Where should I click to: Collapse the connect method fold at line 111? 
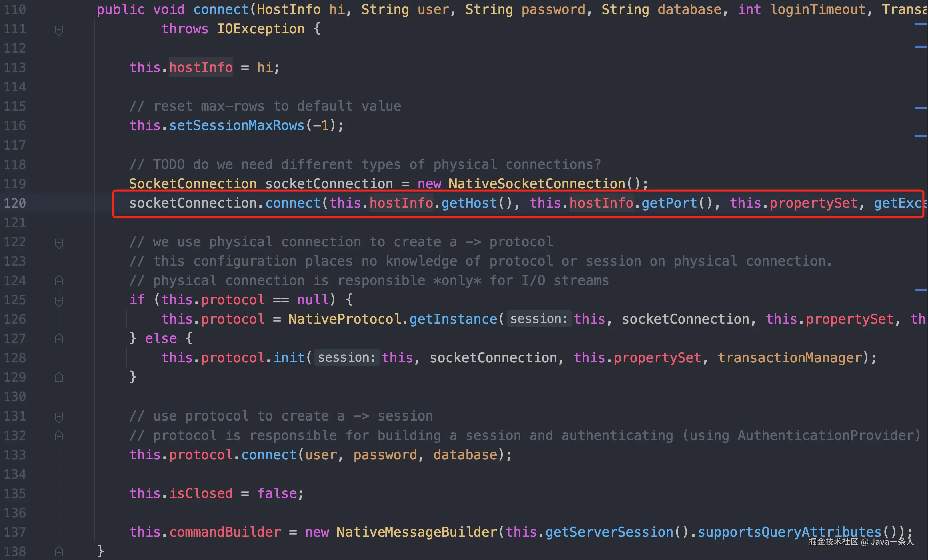point(59,29)
